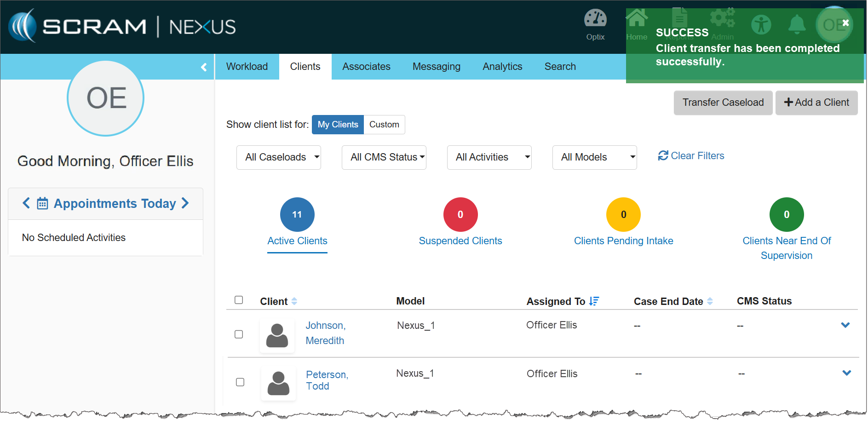Image resolution: width=868 pixels, height=425 pixels.
Task: Click the Transfer Caseload button
Action: point(723,103)
